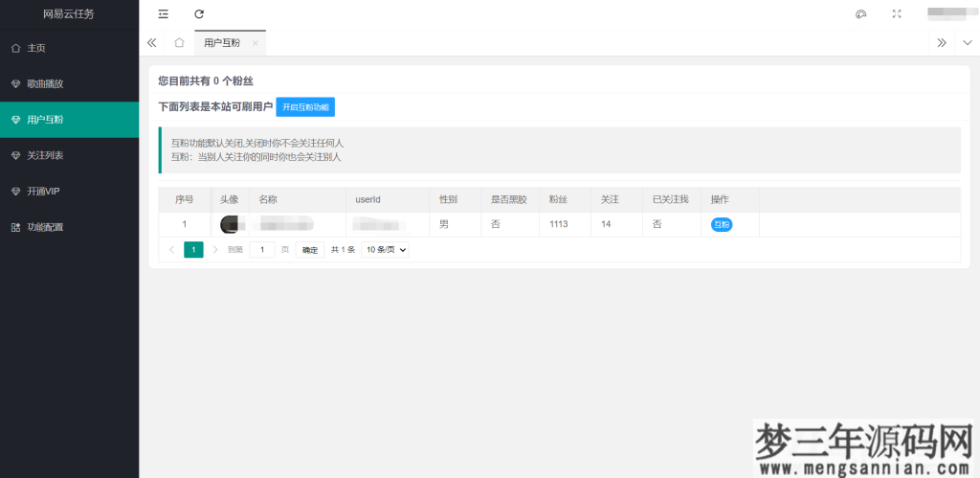980x478 pixels.
Task: Click the sidebar collapse icon in header
Action: (x=164, y=14)
